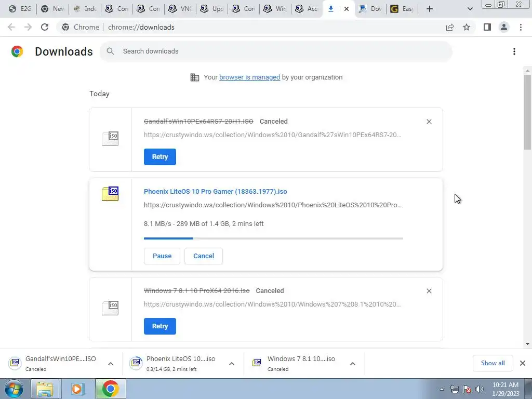532x399 pixels.
Task: Click Phoenix LiteOS source URL text
Action: (273, 205)
